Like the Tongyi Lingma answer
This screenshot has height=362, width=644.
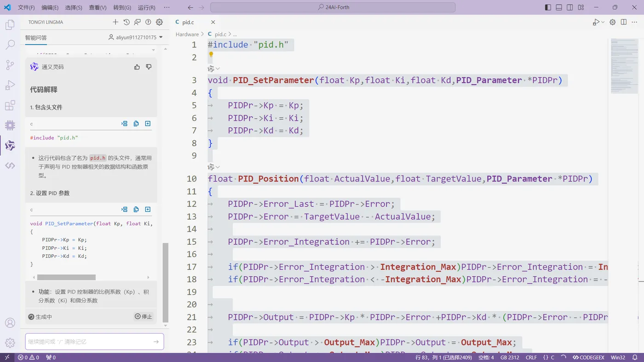(x=137, y=67)
